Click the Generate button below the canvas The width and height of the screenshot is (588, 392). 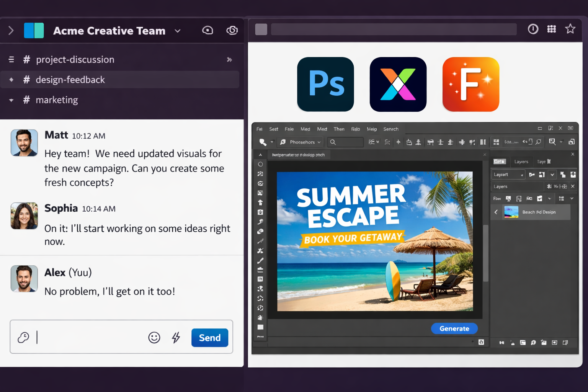point(454,328)
